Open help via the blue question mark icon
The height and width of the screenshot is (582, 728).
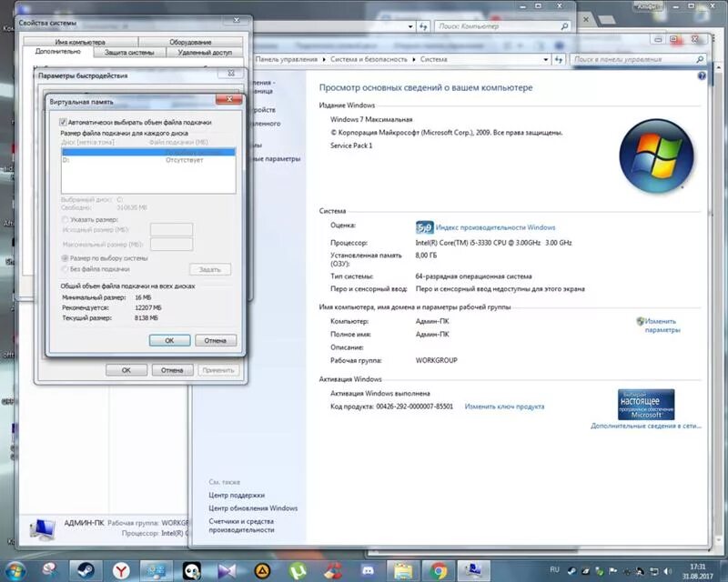702,75
